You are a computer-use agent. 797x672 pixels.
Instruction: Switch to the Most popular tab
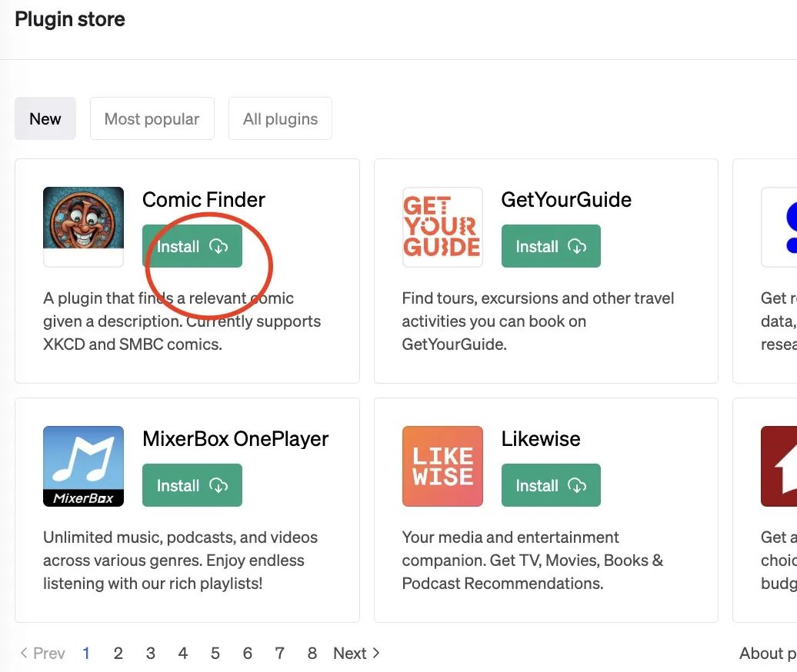pyautogui.click(x=152, y=118)
